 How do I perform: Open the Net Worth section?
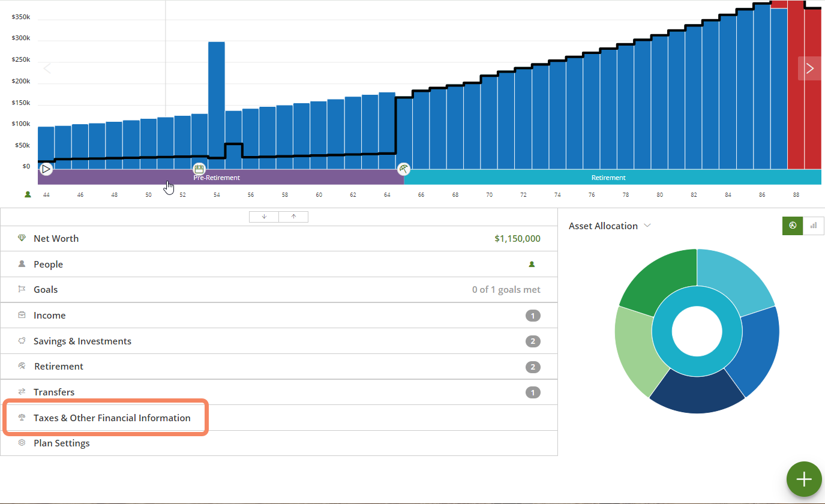click(x=56, y=239)
